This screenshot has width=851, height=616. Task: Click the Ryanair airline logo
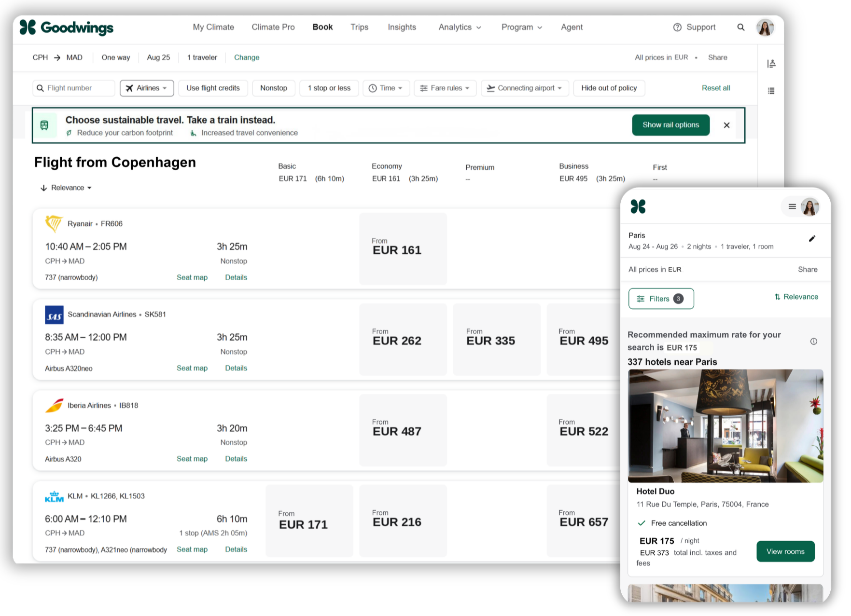click(x=54, y=224)
